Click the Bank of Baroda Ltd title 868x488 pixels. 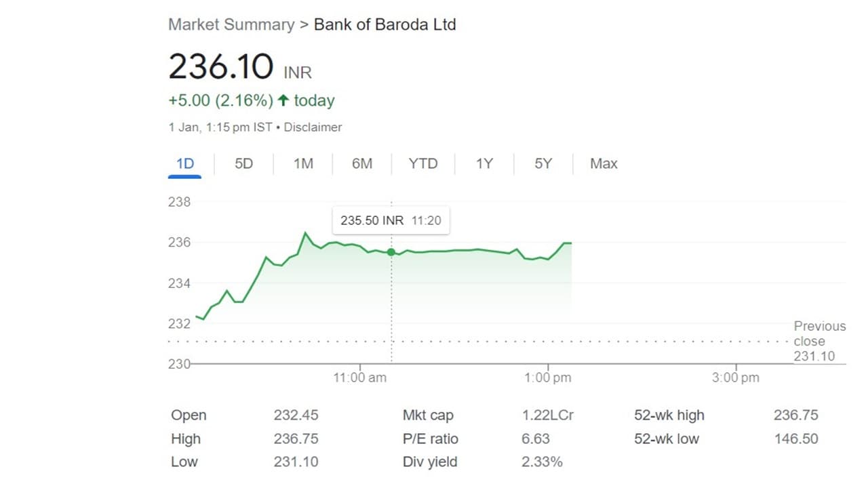point(385,25)
